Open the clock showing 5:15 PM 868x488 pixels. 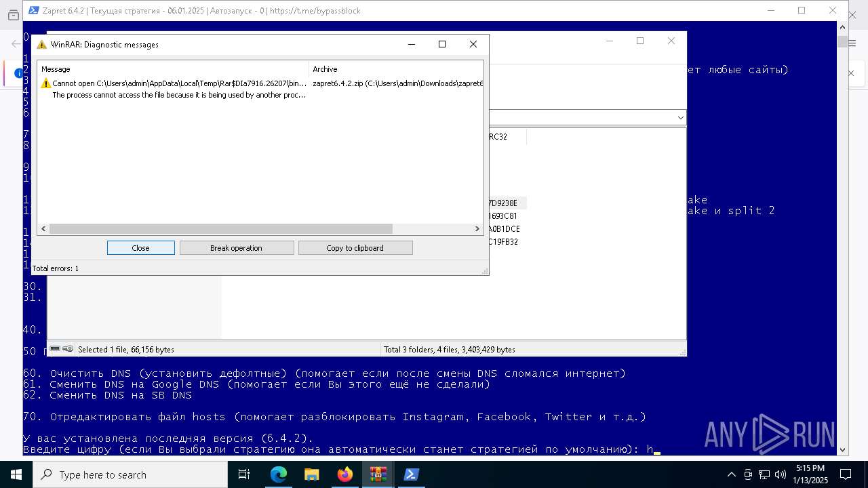[x=810, y=474]
